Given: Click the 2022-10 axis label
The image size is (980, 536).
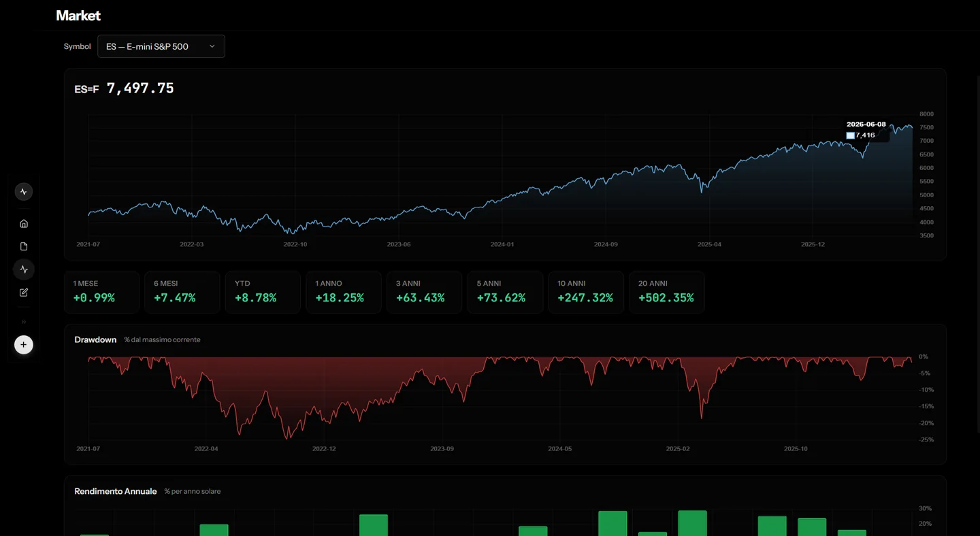Looking at the screenshot, I should coord(295,244).
